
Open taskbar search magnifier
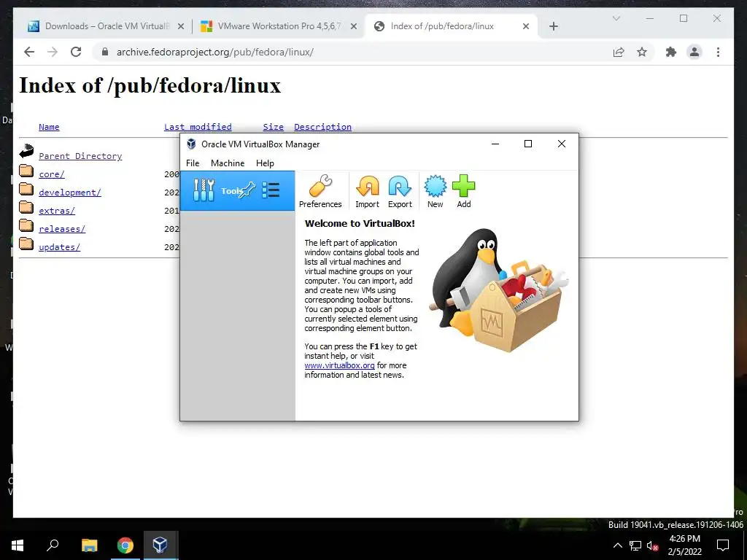point(53,545)
